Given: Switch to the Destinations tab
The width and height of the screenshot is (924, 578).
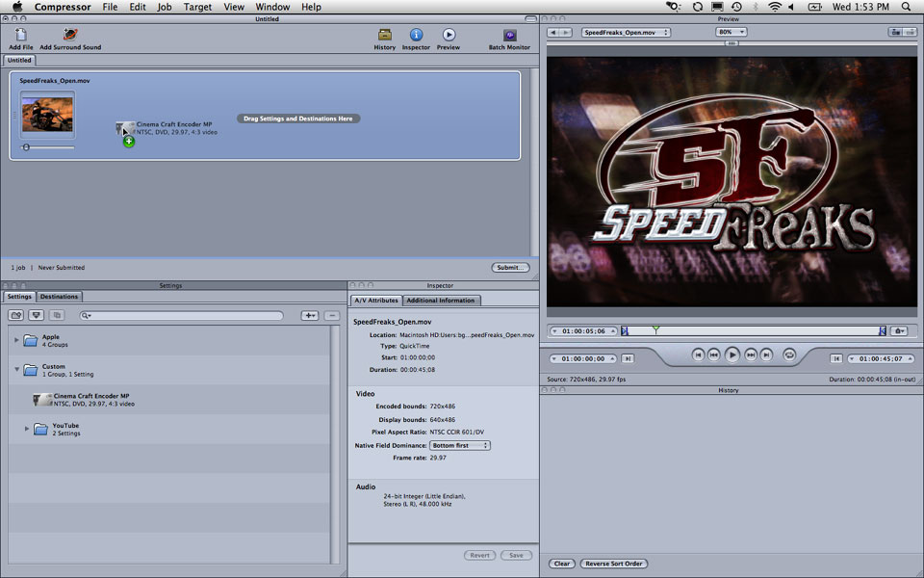Looking at the screenshot, I should [x=59, y=297].
